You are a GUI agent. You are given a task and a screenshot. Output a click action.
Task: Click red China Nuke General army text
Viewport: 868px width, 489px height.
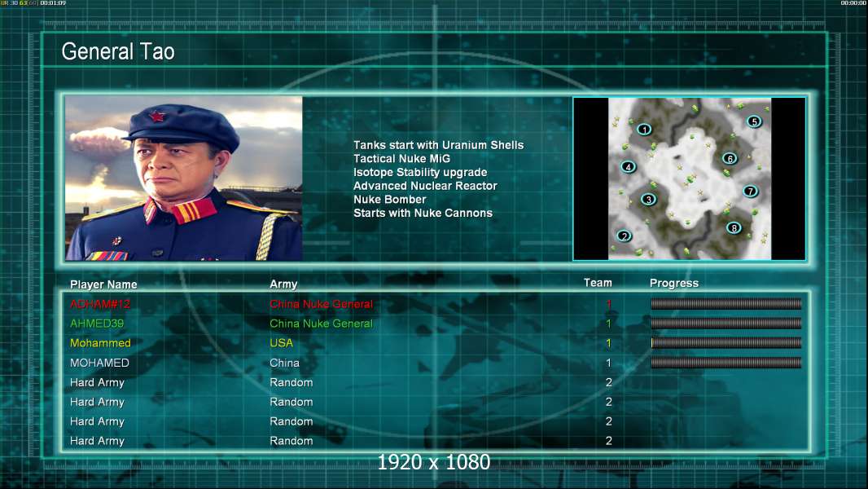tap(321, 304)
